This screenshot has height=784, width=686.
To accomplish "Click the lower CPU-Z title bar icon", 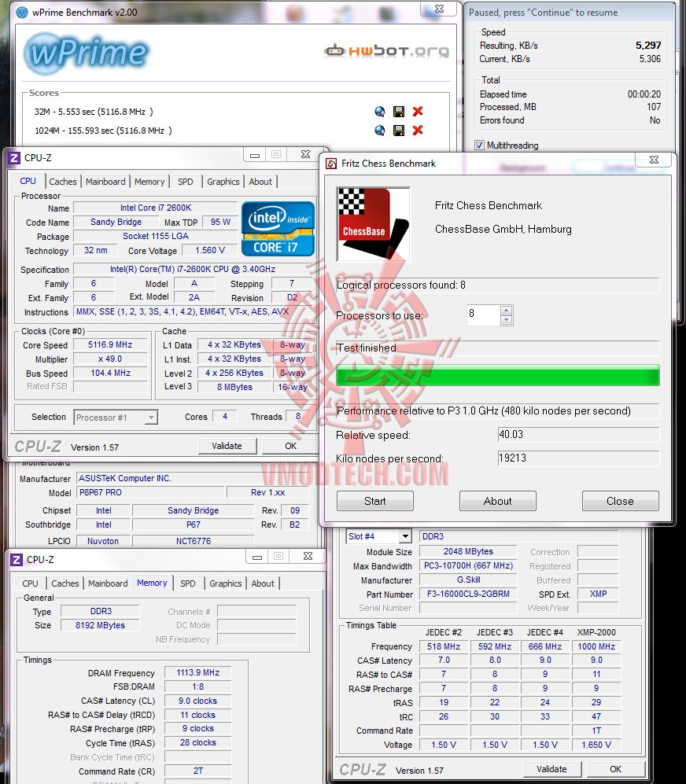I will [x=17, y=560].
